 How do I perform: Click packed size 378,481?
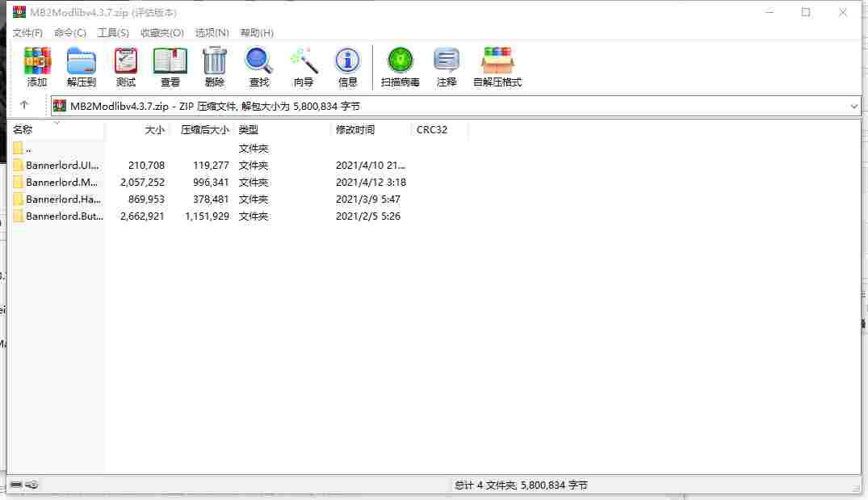(x=211, y=200)
